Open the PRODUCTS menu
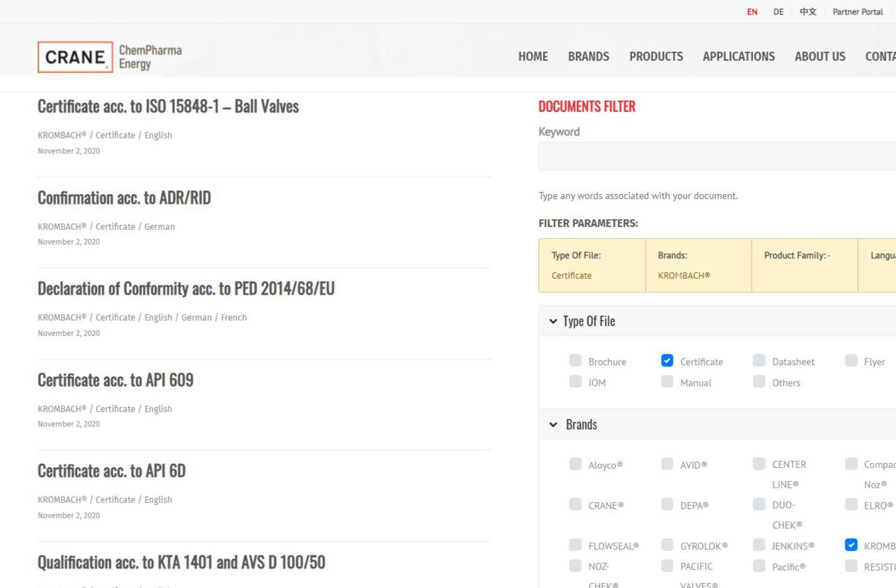 tap(656, 57)
